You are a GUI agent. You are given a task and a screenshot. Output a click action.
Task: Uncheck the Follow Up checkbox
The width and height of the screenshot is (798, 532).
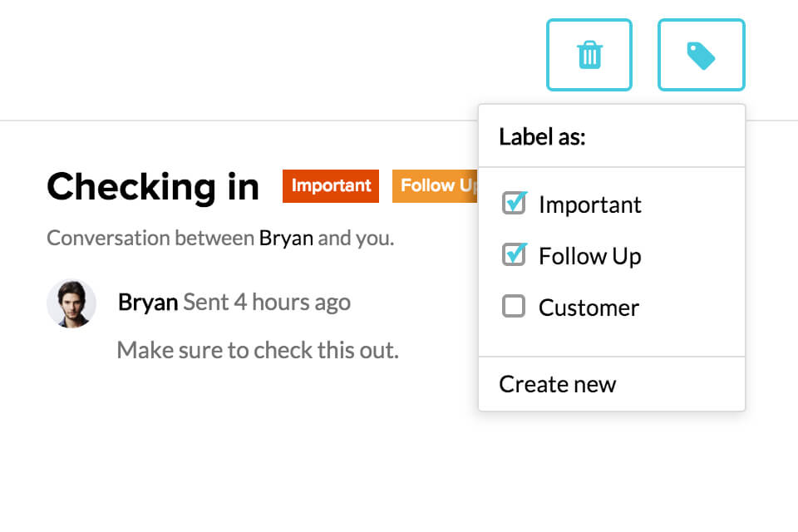coord(515,255)
